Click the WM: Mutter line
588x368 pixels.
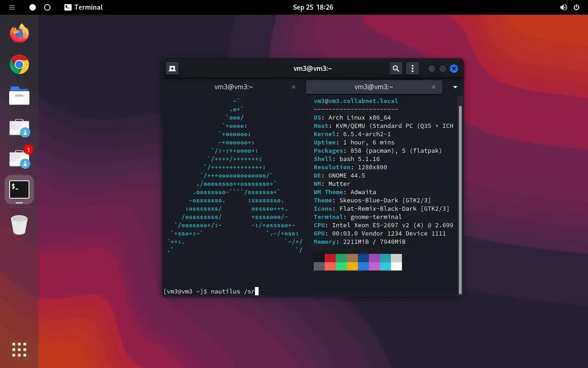pos(332,184)
